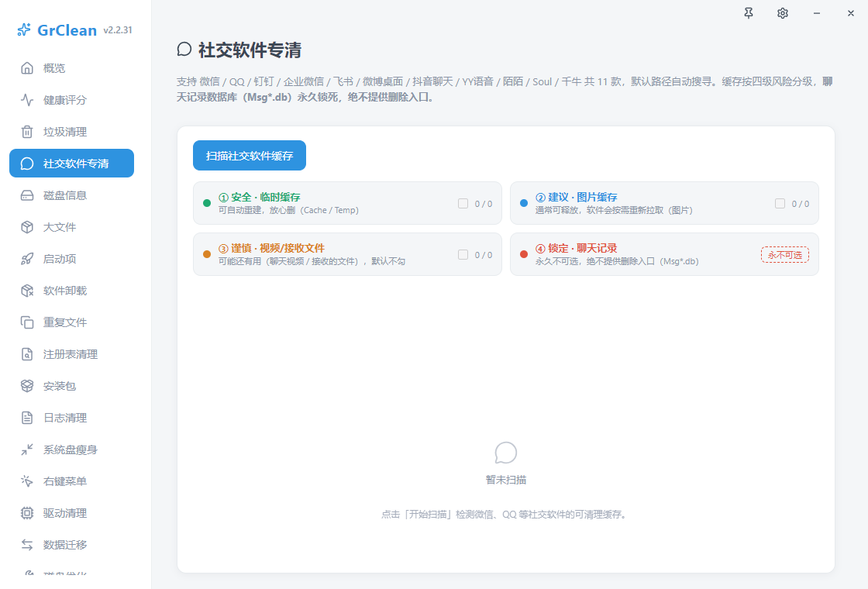The width and height of the screenshot is (868, 589).
Task: Click the 扫描社交软件缓存 button
Action: click(249, 156)
